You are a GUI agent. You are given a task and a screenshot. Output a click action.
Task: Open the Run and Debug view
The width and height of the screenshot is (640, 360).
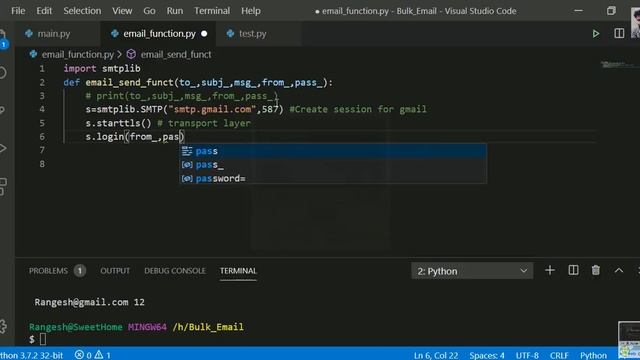click(x=3, y=148)
